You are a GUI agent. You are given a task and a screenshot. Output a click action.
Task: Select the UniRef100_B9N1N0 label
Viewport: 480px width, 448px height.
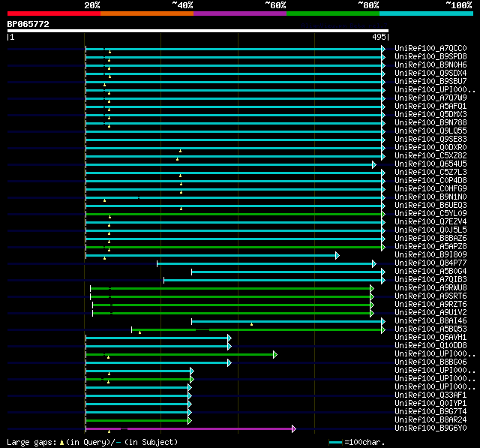(430, 197)
